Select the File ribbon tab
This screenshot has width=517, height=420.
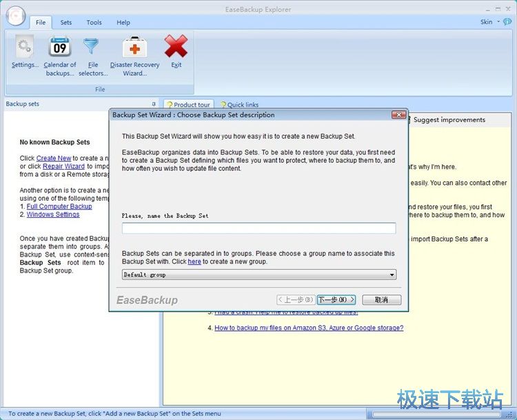point(41,23)
